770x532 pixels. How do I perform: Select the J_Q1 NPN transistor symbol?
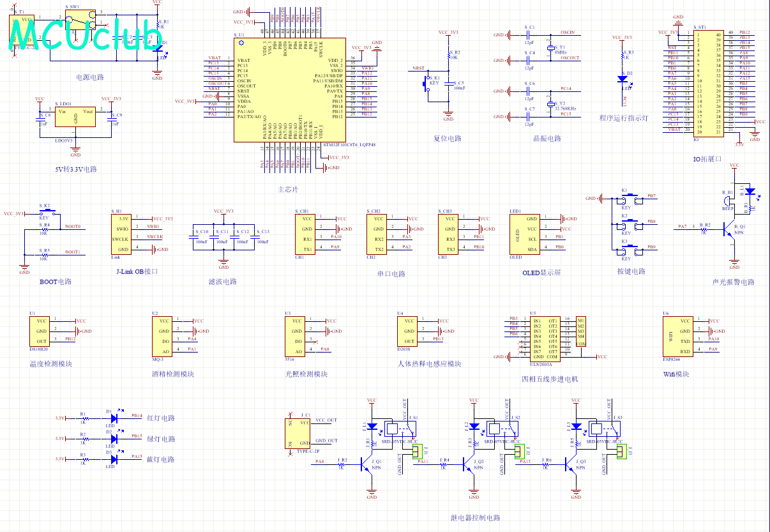[366, 464]
